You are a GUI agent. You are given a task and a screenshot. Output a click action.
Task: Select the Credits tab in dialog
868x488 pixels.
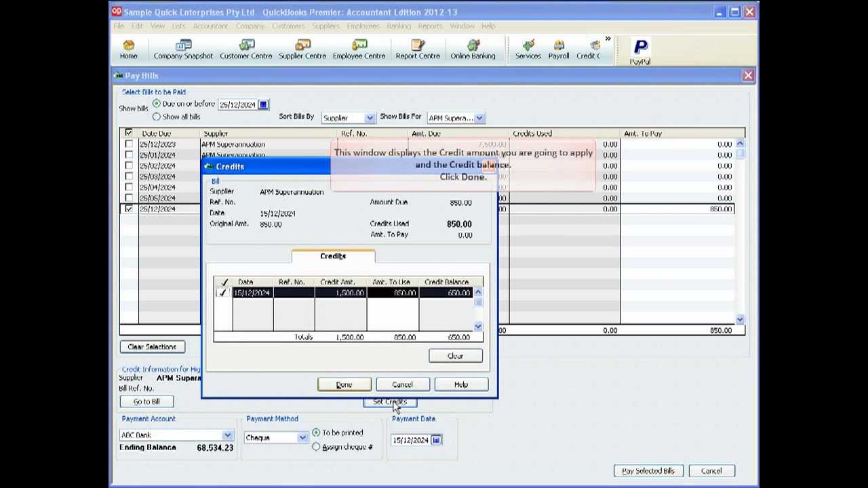pyautogui.click(x=333, y=256)
